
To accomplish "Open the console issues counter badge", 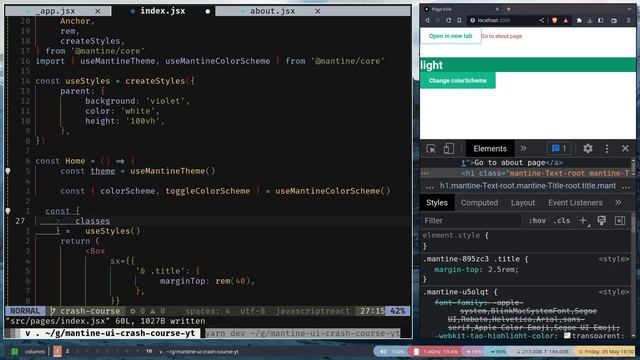I will [x=559, y=149].
